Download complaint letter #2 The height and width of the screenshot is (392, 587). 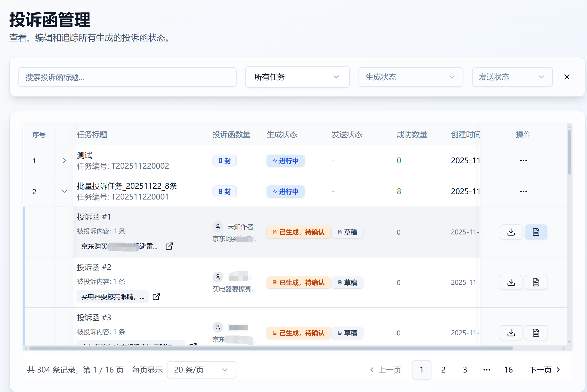pos(511,282)
